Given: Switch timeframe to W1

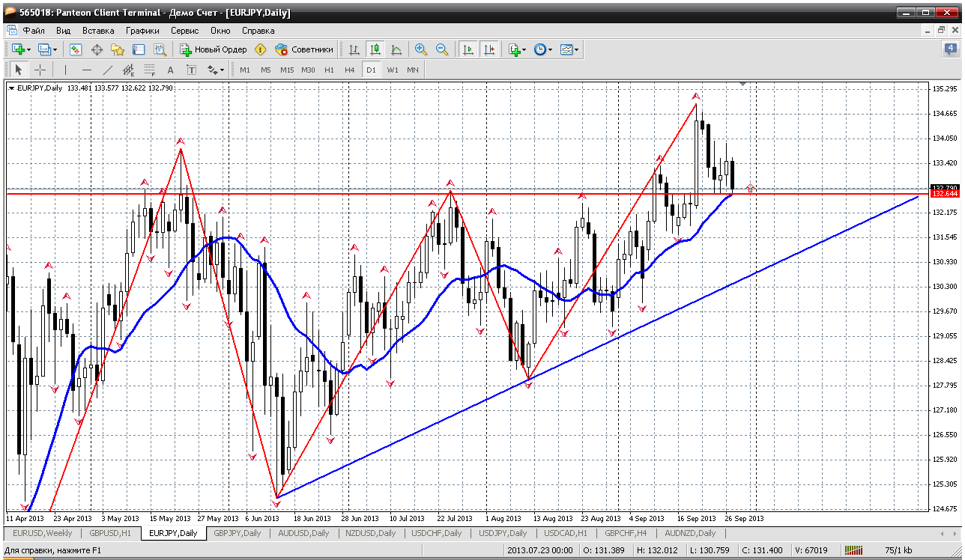Looking at the screenshot, I should (393, 70).
